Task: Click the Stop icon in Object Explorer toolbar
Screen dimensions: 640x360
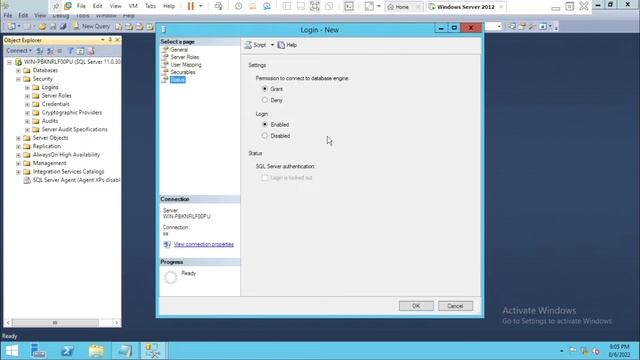Action: [60, 51]
